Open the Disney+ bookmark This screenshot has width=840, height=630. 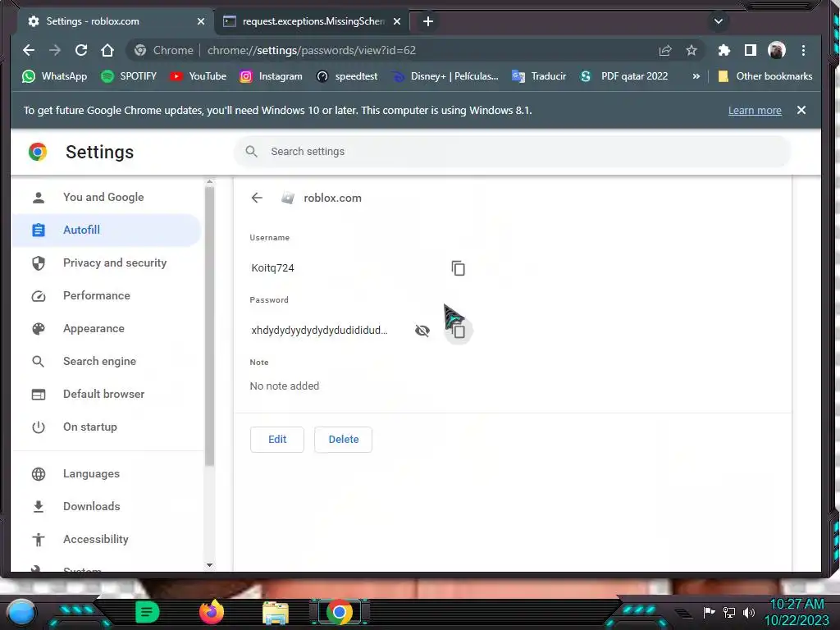point(445,76)
